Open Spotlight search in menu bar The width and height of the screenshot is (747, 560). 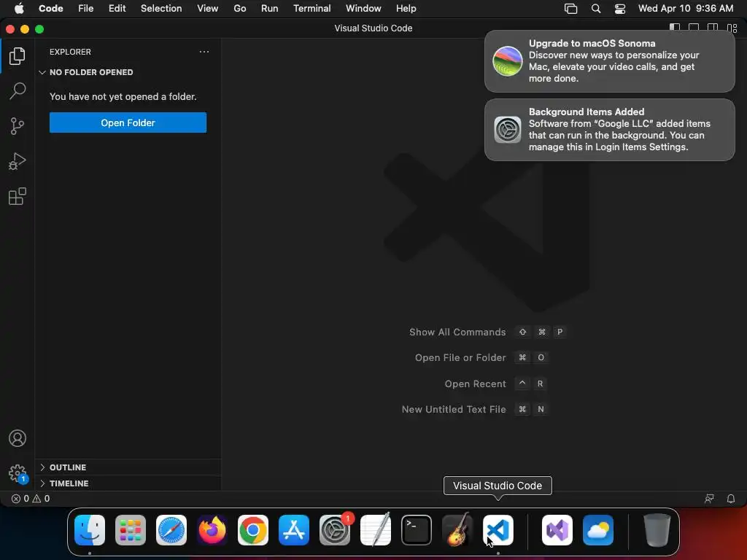point(595,9)
